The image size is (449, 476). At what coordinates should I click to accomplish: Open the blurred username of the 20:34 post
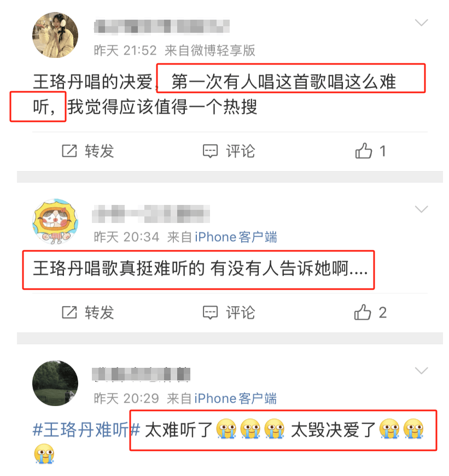pos(151,214)
